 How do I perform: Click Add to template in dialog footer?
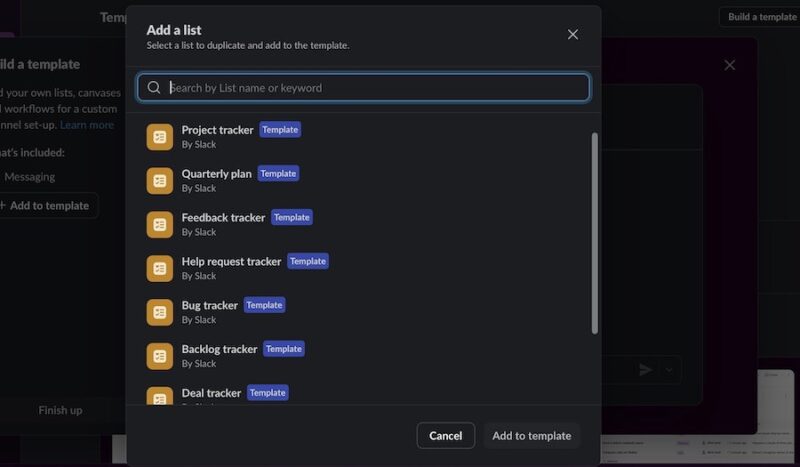[x=532, y=435]
